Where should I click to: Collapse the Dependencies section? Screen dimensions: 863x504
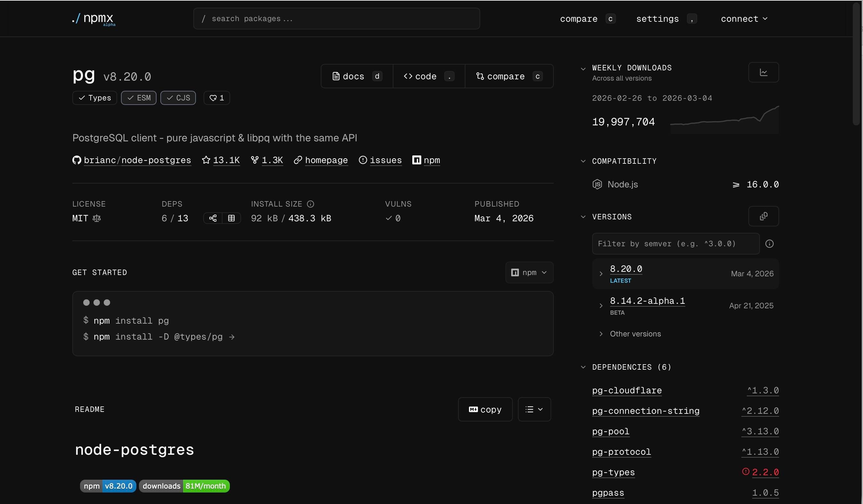pyautogui.click(x=583, y=367)
